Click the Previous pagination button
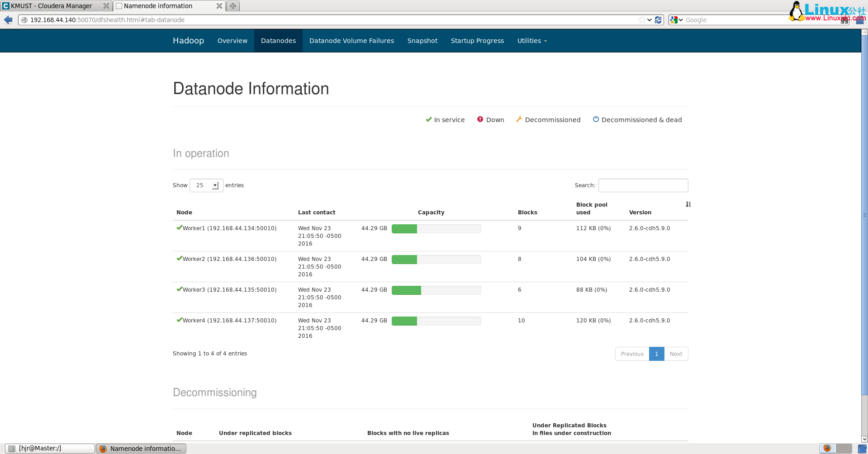The width and height of the screenshot is (868, 454). click(632, 354)
